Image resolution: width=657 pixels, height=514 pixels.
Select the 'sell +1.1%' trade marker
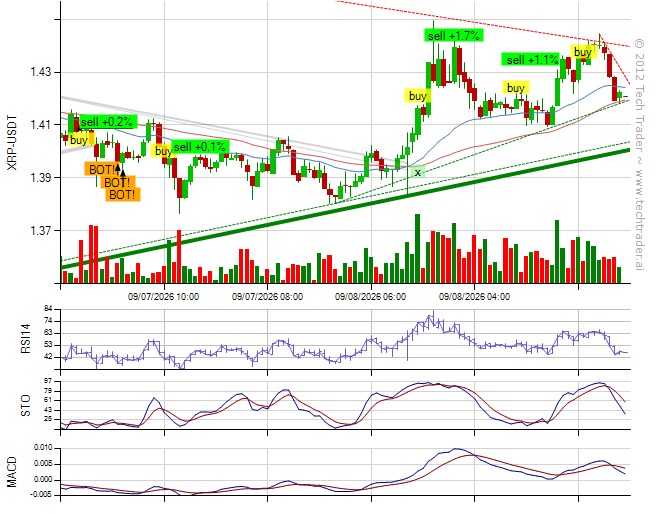531,59
